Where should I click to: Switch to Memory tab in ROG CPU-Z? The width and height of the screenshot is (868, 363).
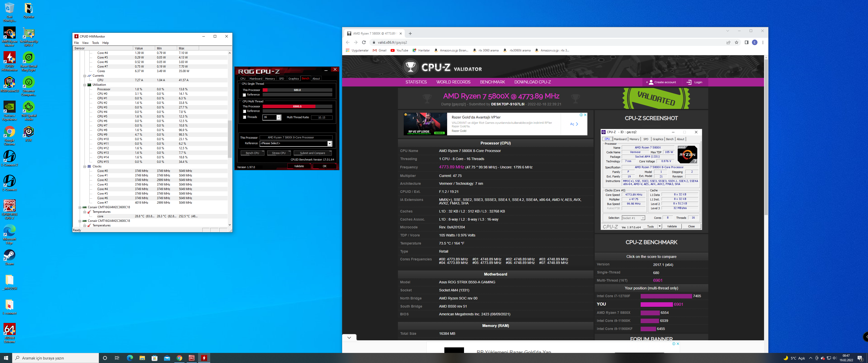pyautogui.click(x=270, y=78)
